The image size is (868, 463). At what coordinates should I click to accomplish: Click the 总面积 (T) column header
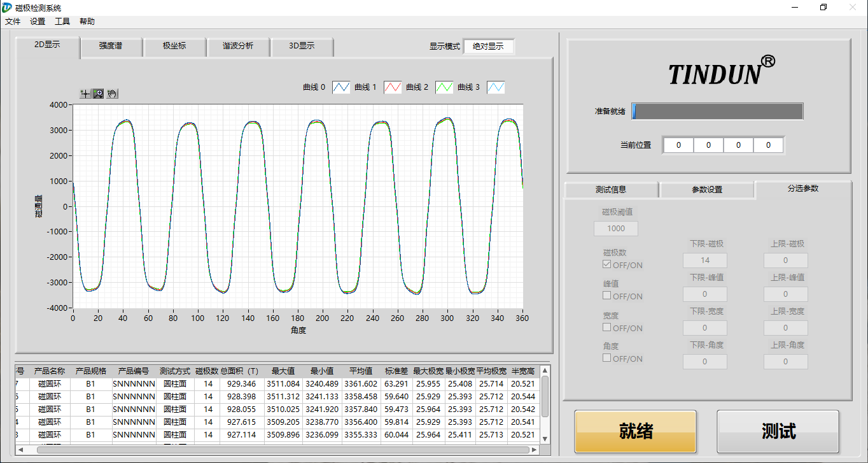click(241, 371)
